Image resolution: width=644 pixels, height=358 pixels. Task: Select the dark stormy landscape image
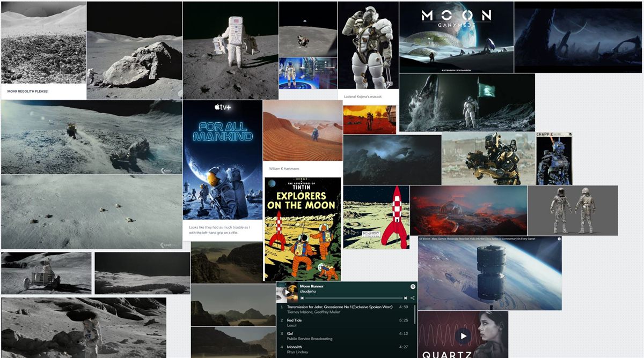tap(392, 160)
